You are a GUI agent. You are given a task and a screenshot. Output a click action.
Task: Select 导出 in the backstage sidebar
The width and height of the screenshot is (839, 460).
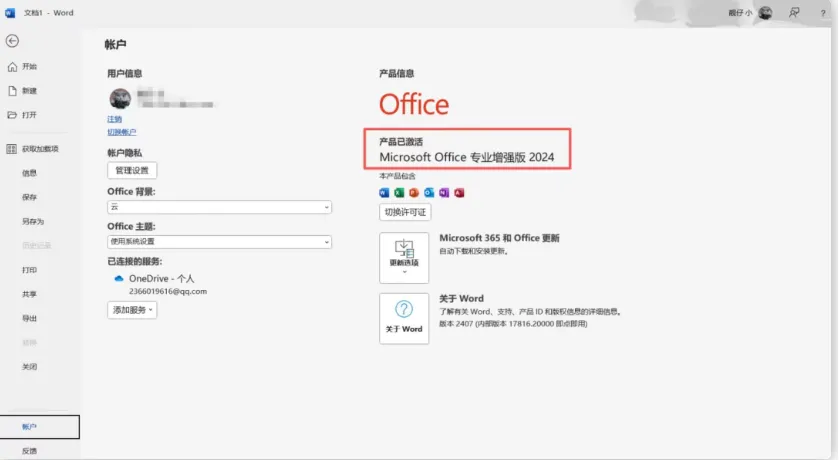click(x=29, y=318)
